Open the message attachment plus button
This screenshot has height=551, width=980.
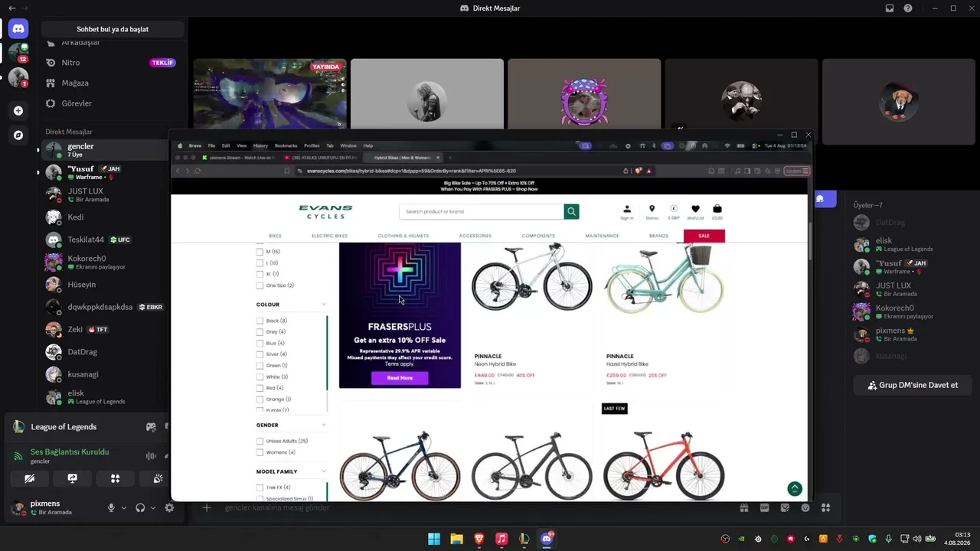[206, 507]
